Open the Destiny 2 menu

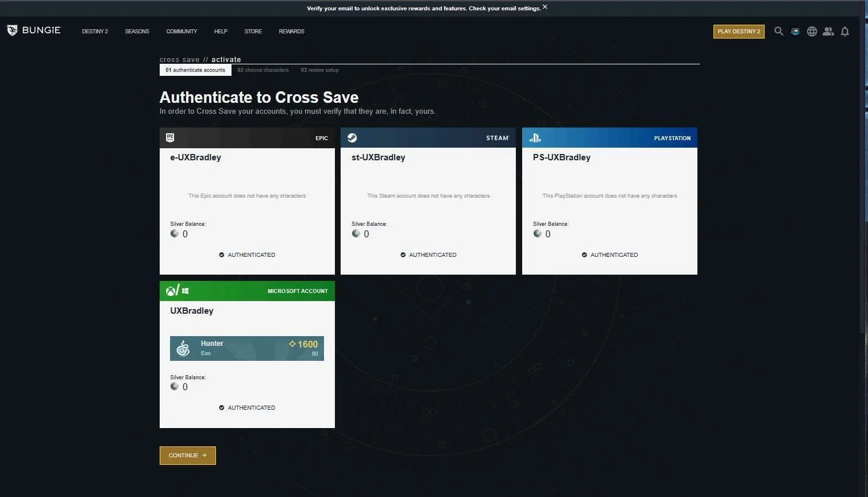[95, 32]
